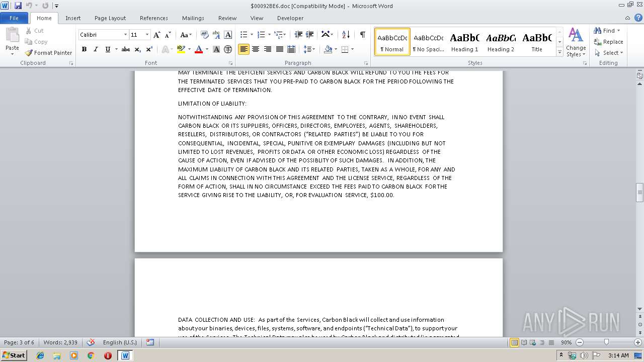The height and width of the screenshot is (362, 644).
Task: Toggle Superscript formatting
Action: [149, 49]
